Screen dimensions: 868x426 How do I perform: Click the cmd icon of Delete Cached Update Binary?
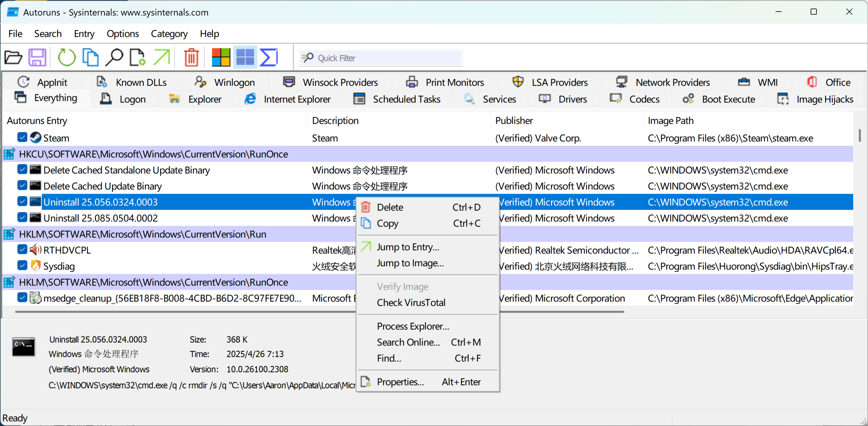tap(35, 186)
